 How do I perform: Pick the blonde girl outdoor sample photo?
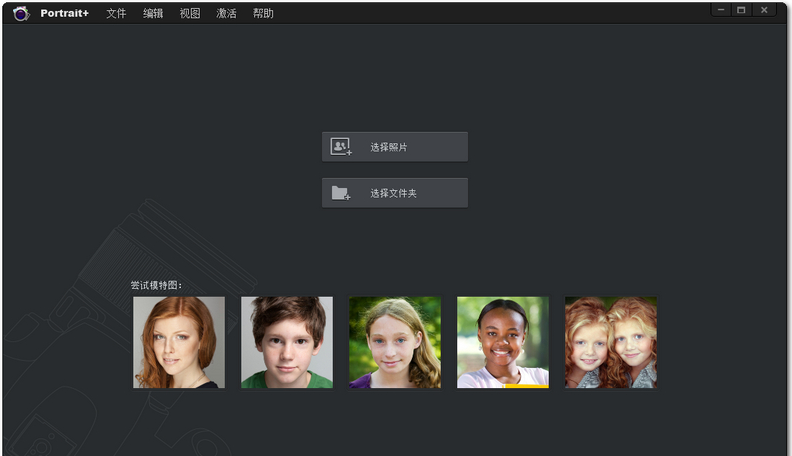[395, 342]
